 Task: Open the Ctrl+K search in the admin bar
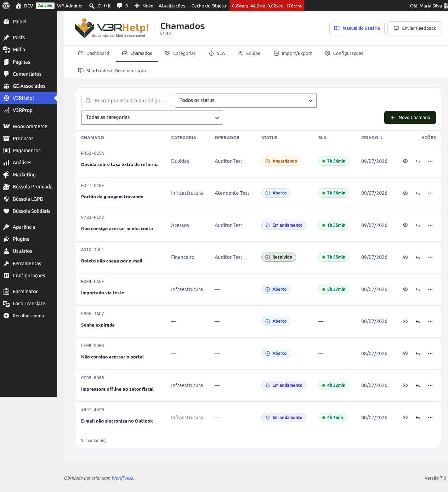coord(100,6)
